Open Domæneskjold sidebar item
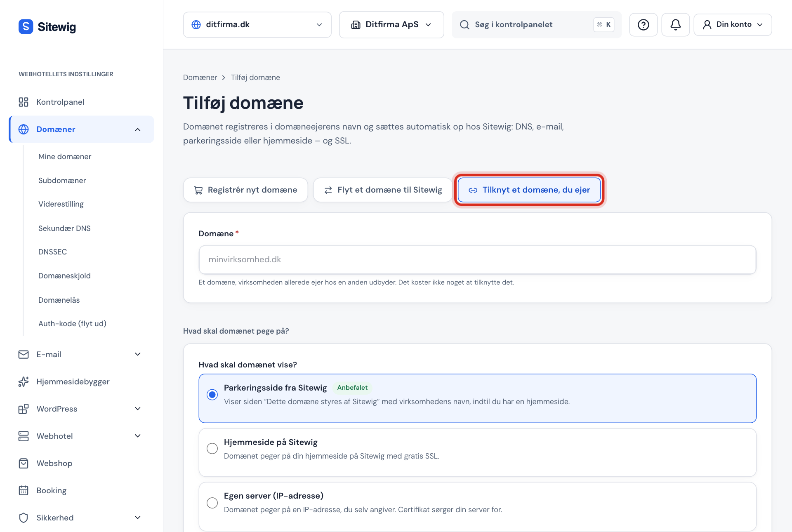Screen dimensions: 792x532 (x=64, y=276)
